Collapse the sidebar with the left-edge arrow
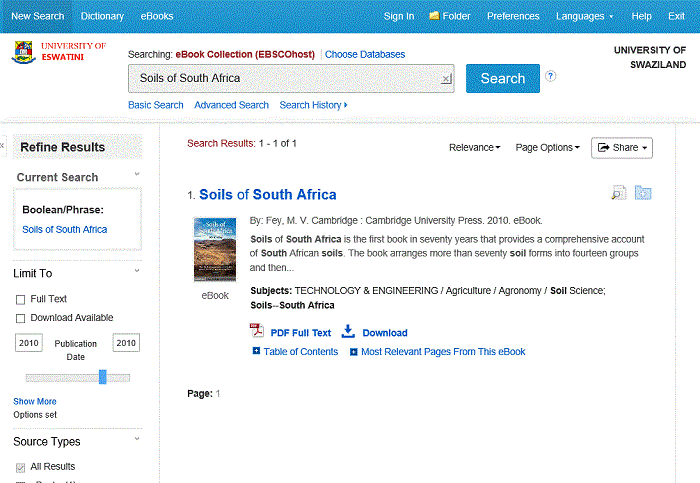This screenshot has height=483, width=700. 2,146
